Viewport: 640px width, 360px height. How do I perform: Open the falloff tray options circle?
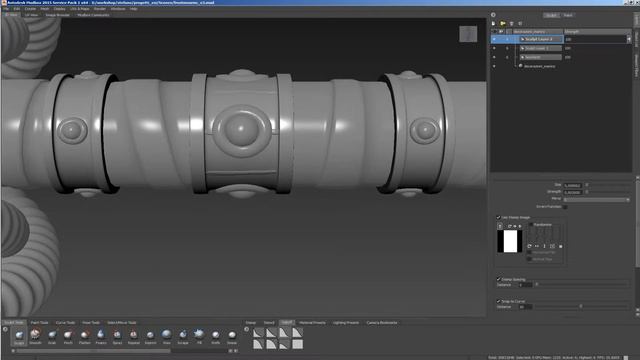tap(247, 329)
